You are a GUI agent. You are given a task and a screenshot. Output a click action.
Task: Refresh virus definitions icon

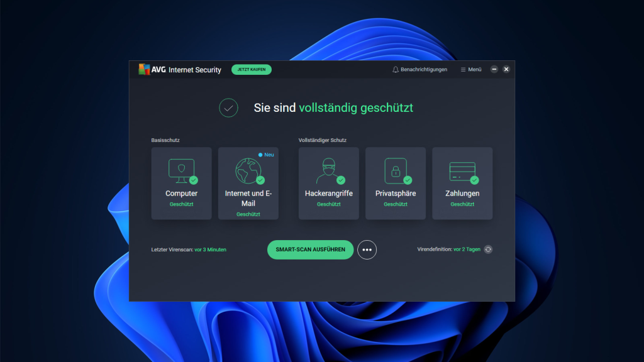click(x=488, y=250)
